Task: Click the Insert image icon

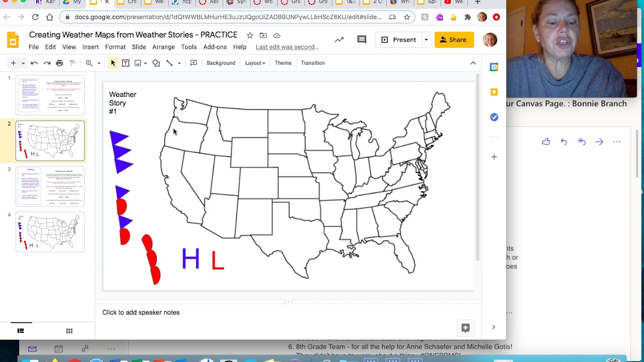Action: 137,63
